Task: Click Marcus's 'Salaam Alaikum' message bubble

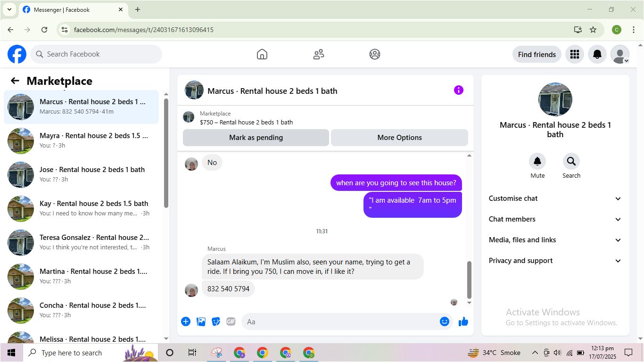Action: click(313, 267)
